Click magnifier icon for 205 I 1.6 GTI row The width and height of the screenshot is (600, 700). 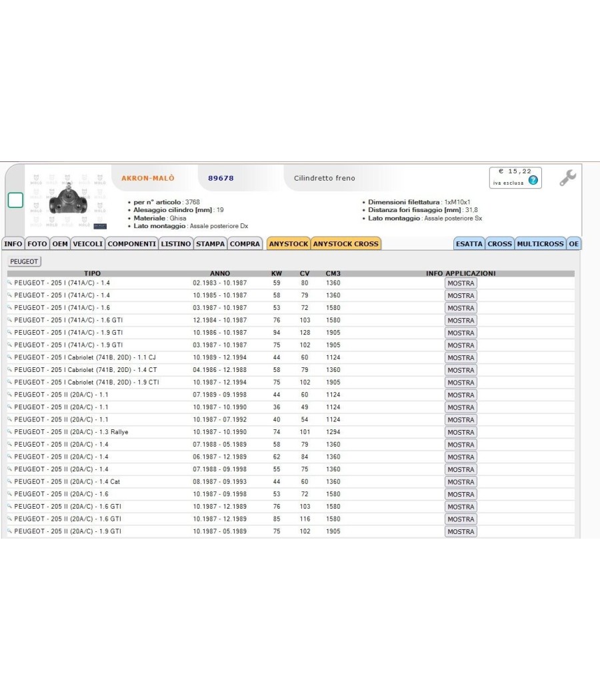(9, 320)
